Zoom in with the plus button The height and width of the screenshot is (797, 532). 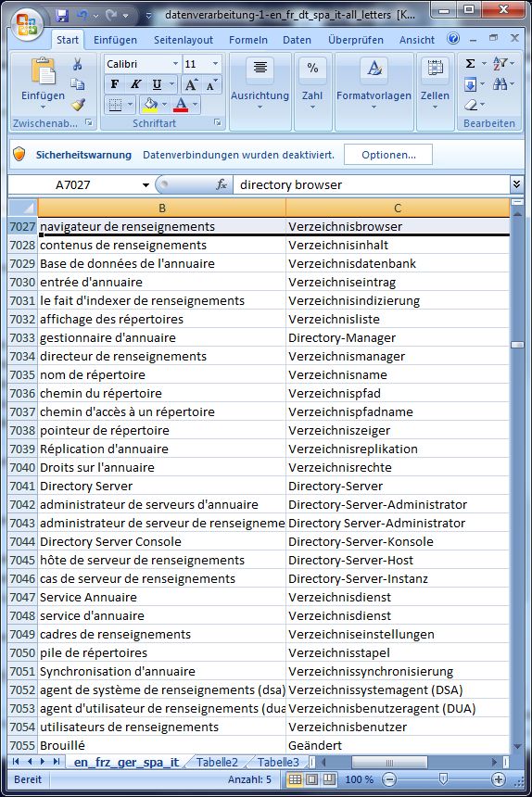pyautogui.click(x=499, y=778)
